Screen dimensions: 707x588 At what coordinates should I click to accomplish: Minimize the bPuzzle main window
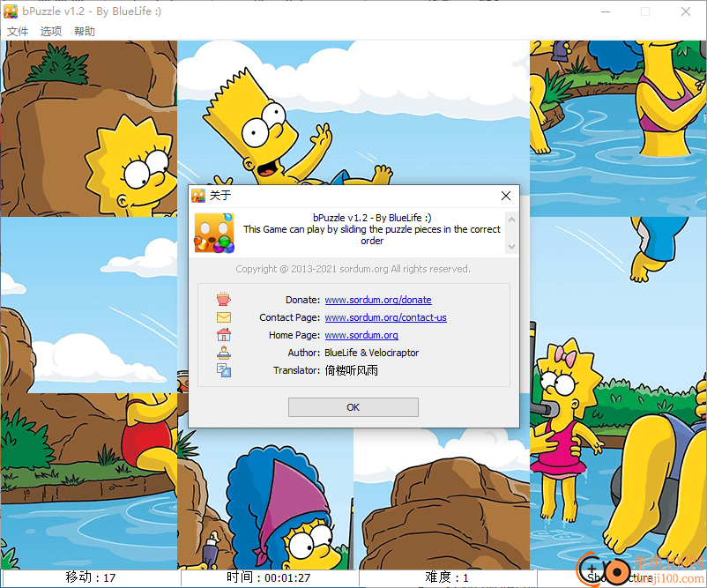click(606, 11)
